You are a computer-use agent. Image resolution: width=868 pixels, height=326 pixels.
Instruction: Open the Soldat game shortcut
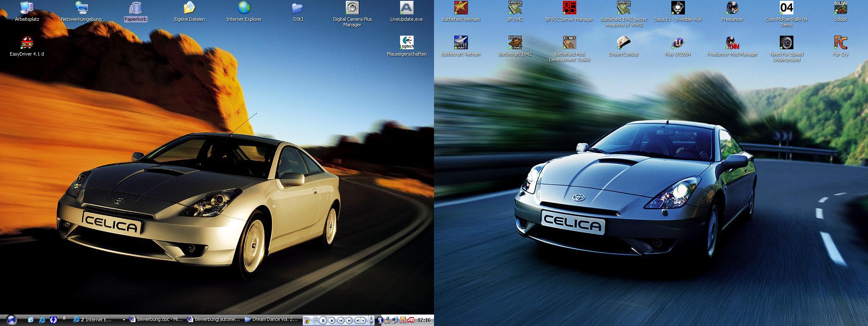point(840,8)
